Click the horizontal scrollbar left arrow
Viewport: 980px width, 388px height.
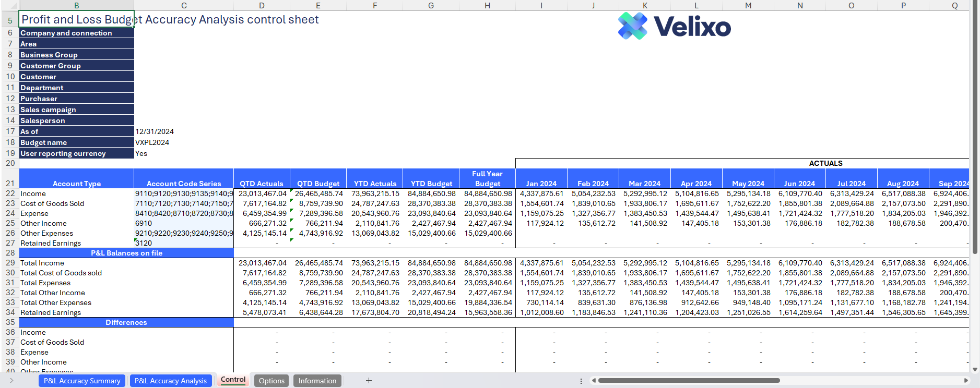(x=594, y=381)
